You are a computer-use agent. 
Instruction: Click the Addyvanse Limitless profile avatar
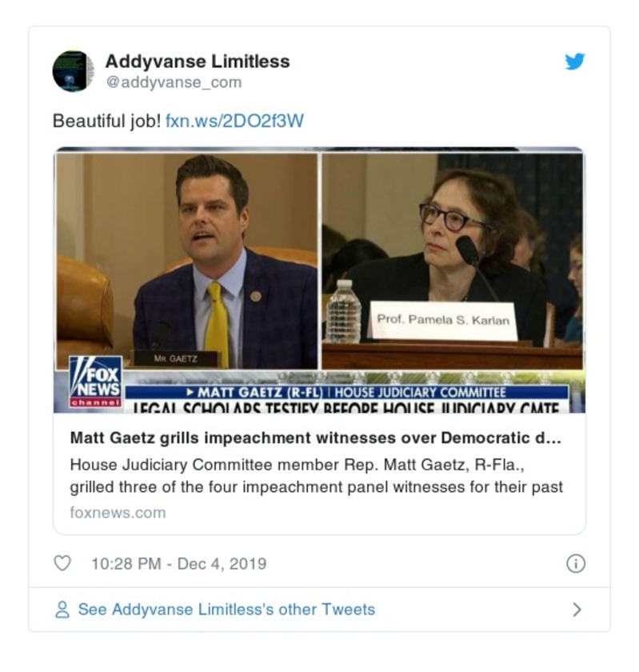(74, 71)
